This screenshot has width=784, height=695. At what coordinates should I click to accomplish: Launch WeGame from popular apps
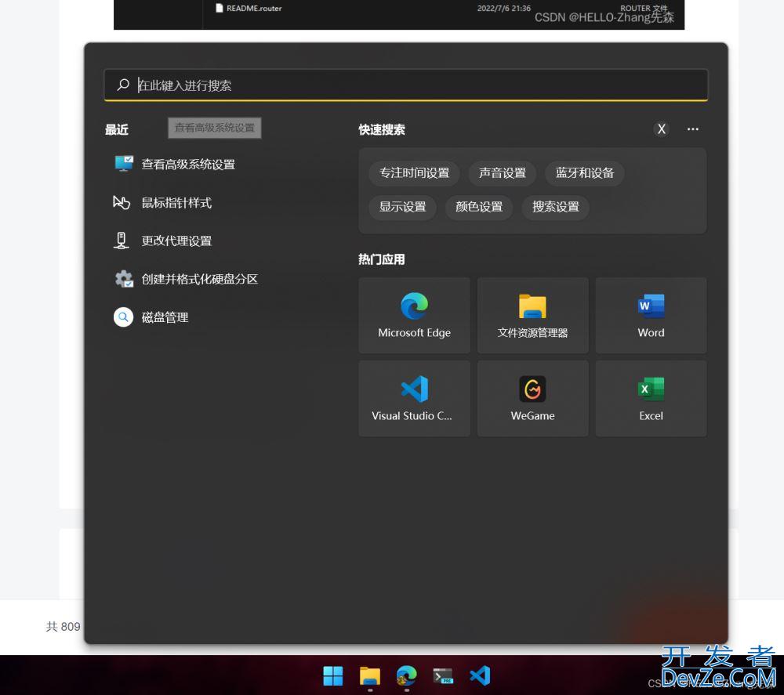pyautogui.click(x=532, y=399)
